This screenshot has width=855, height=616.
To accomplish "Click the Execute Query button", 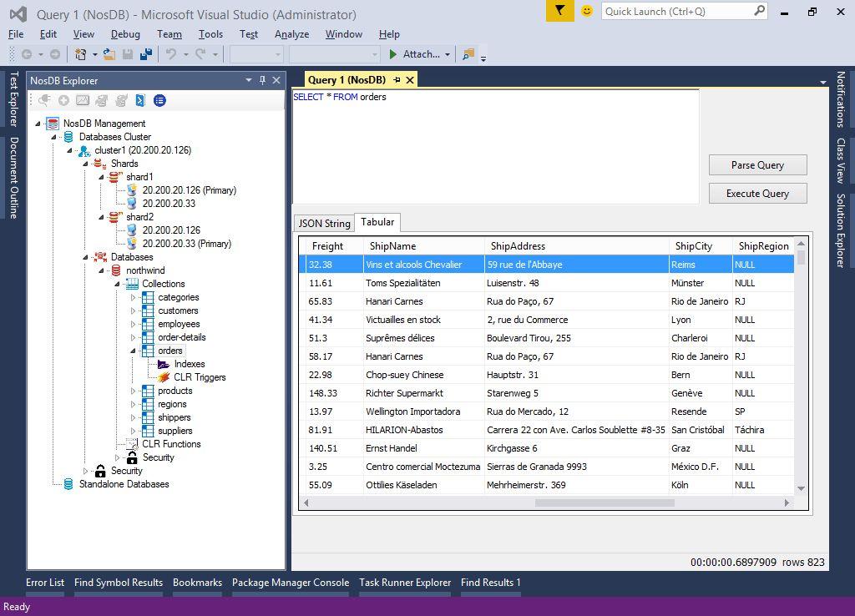I will (757, 194).
